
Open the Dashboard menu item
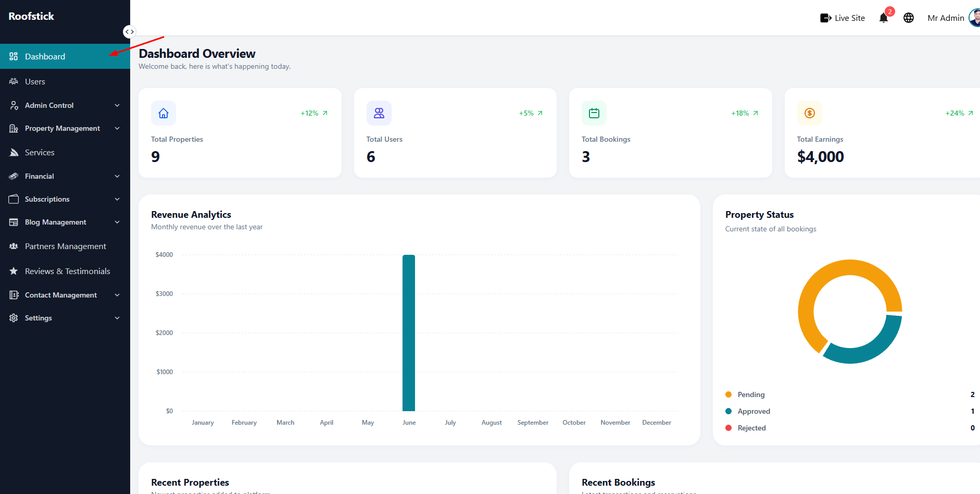click(65, 56)
